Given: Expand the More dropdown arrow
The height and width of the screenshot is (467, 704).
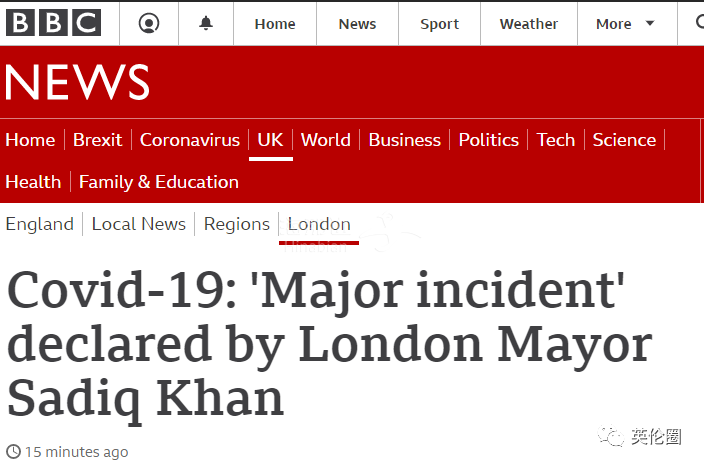Looking at the screenshot, I should (650, 23).
